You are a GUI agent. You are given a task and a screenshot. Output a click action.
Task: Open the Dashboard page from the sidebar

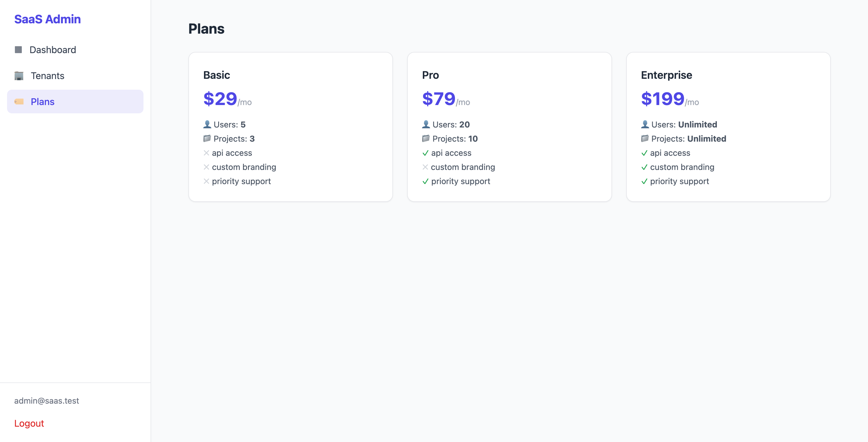point(75,50)
